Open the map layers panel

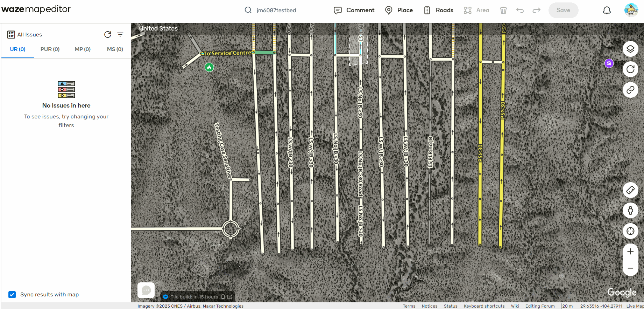click(630, 49)
